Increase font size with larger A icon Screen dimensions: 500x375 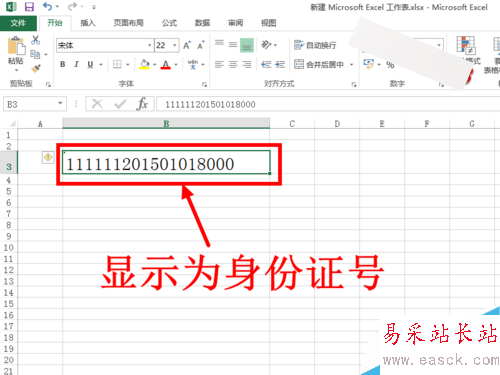[x=187, y=45]
